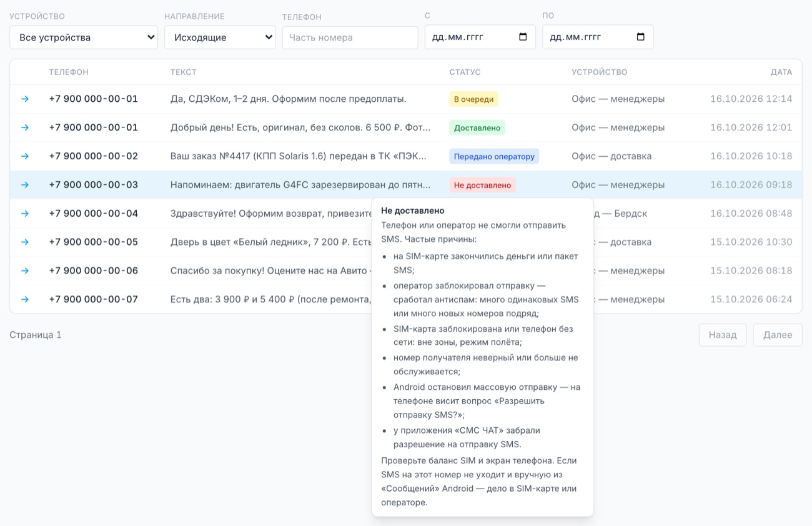Click the «Передано оператору» status badge

pos(494,157)
